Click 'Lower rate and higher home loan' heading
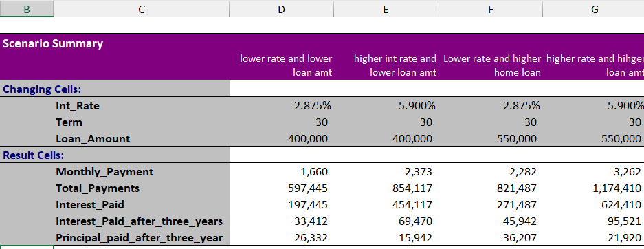The image size is (644, 249). (x=492, y=65)
